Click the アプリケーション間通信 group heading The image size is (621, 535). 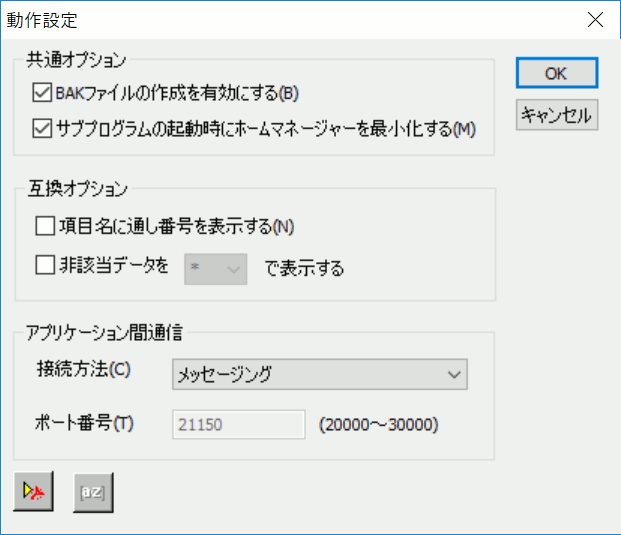(104, 333)
